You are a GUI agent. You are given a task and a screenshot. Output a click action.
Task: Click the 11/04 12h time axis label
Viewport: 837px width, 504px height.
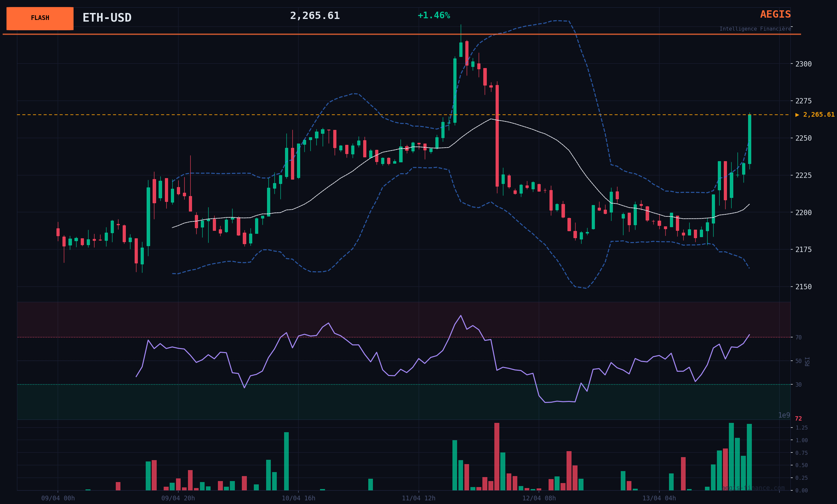tap(418, 498)
